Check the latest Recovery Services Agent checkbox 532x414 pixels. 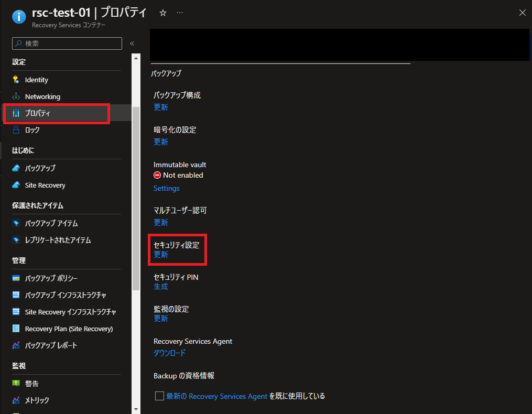point(159,396)
